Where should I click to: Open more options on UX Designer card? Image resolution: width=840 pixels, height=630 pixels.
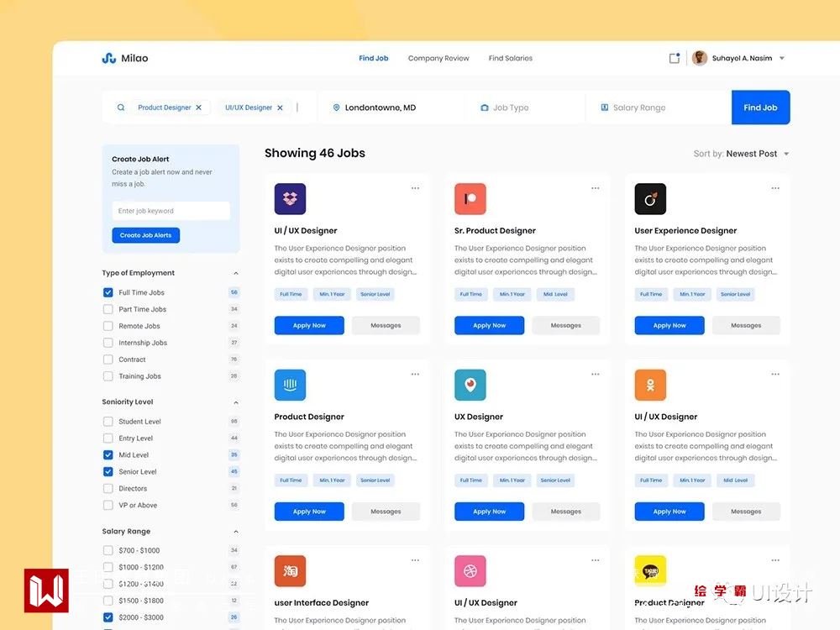pyautogui.click(x=596, y=374)
